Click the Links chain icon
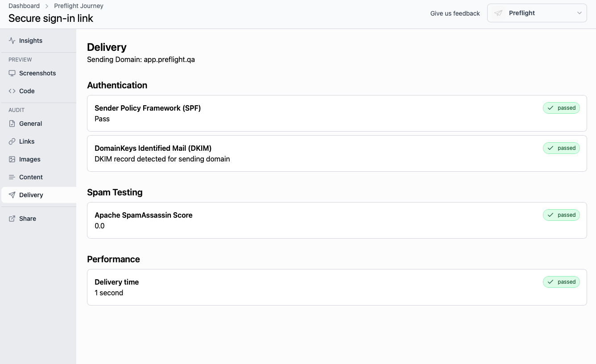The width and height of the screenshot is (596, 364). 12,141
